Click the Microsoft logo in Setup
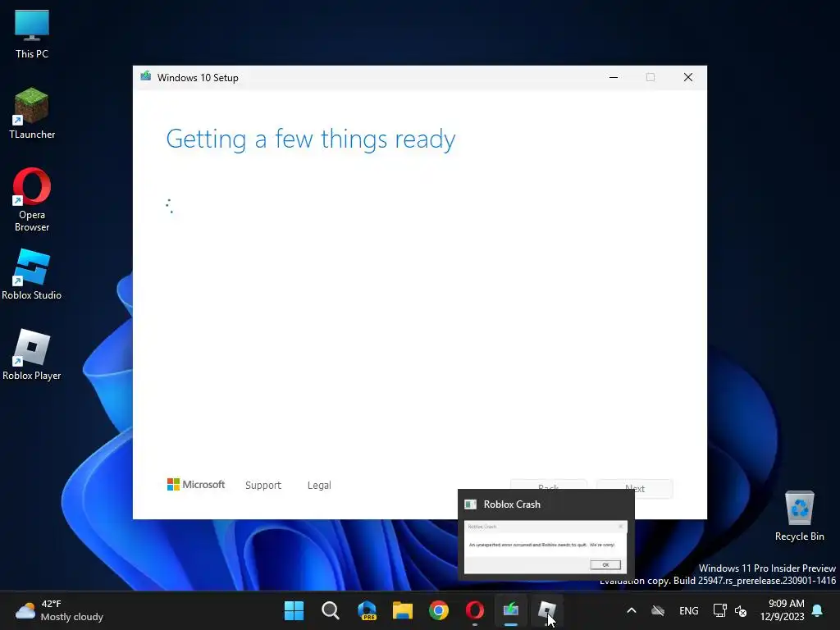This screenshot has height=630, width=840. (x=195, y=484)
